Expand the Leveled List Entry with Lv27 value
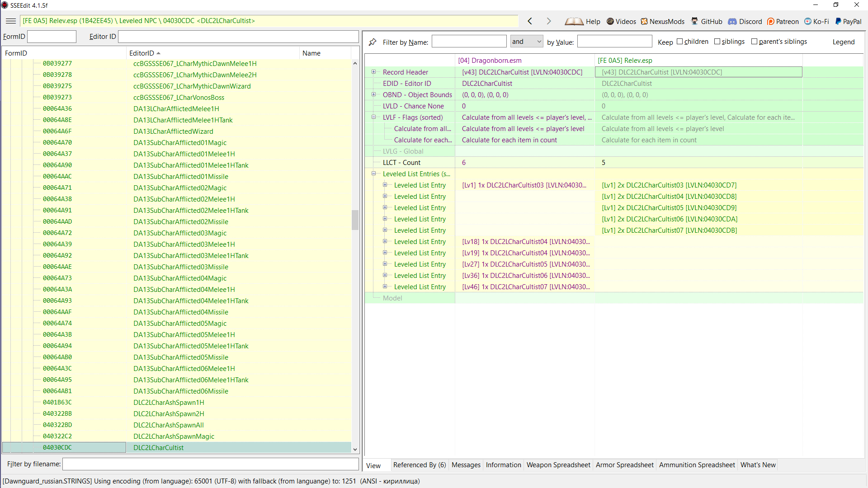 (385, 264)
